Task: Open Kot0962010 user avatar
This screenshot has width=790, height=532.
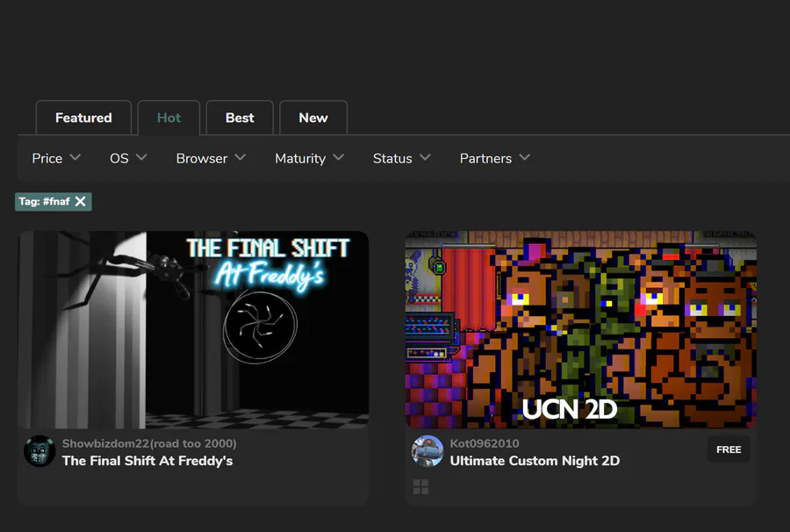Action: pyautogui.click(x=427, y=451)
